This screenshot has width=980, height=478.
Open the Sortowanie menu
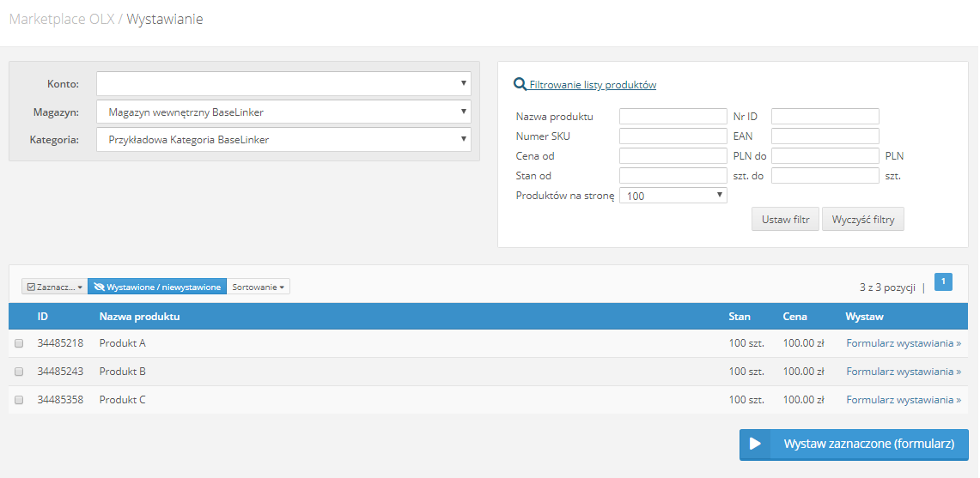click(x=259, y=287)
